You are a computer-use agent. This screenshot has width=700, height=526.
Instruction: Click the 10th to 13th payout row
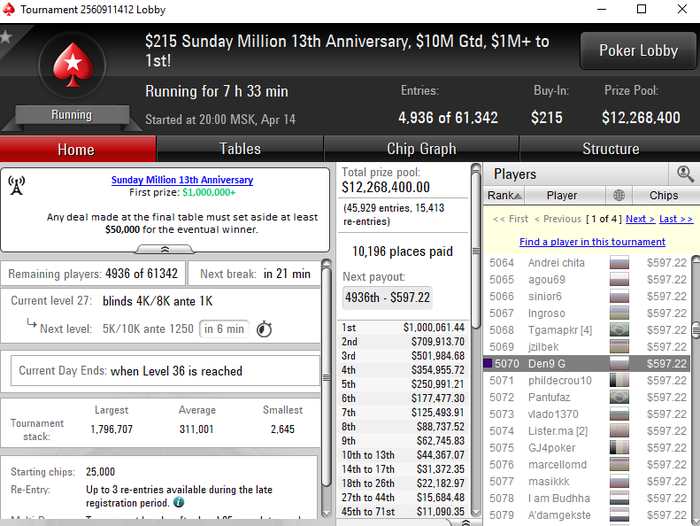(403, 455)
